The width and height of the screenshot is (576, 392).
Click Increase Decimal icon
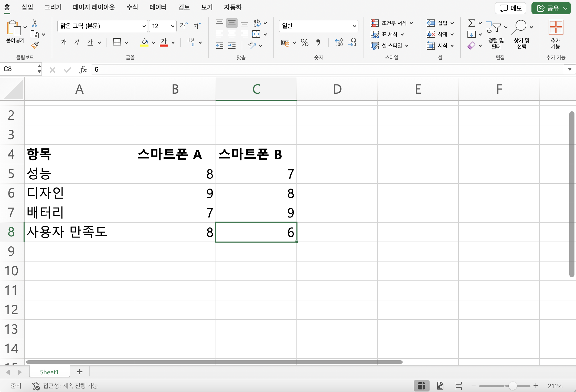pos(339,42)
